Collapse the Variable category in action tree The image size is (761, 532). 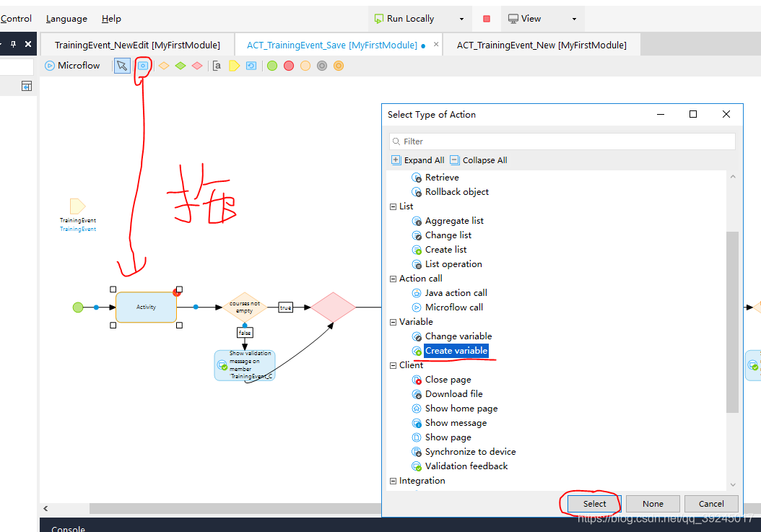click(393, 322)
